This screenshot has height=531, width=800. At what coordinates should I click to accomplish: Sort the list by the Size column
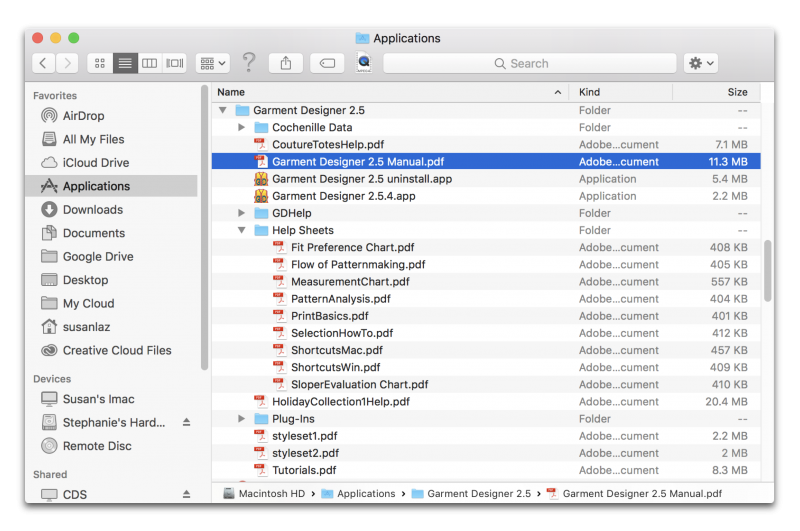[737, 92]
